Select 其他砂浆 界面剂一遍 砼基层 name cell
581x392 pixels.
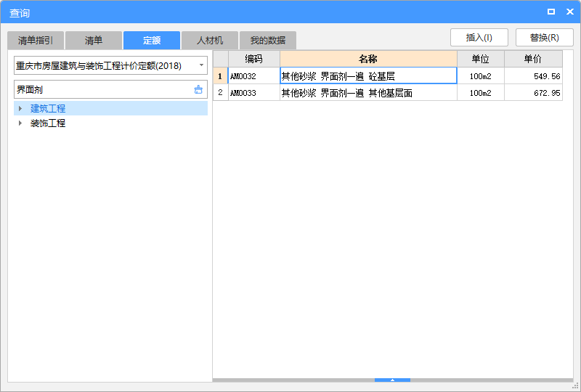(368, 75)
